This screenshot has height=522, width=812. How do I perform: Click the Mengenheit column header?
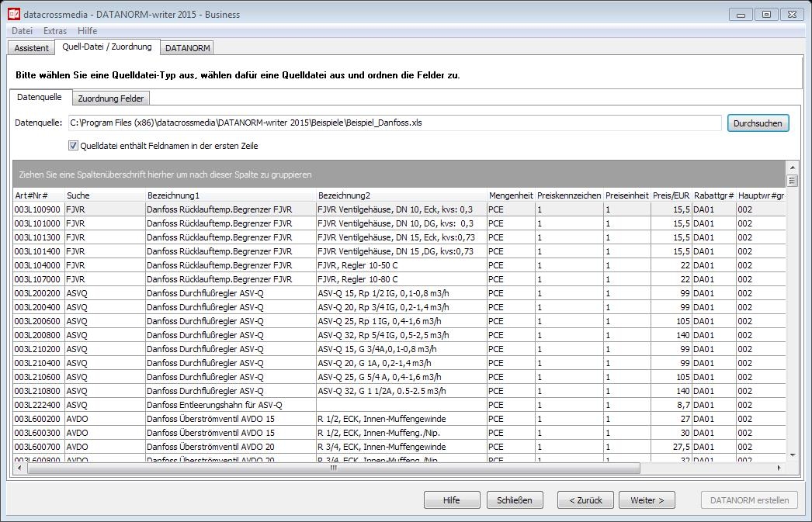[x=511, y=195]
